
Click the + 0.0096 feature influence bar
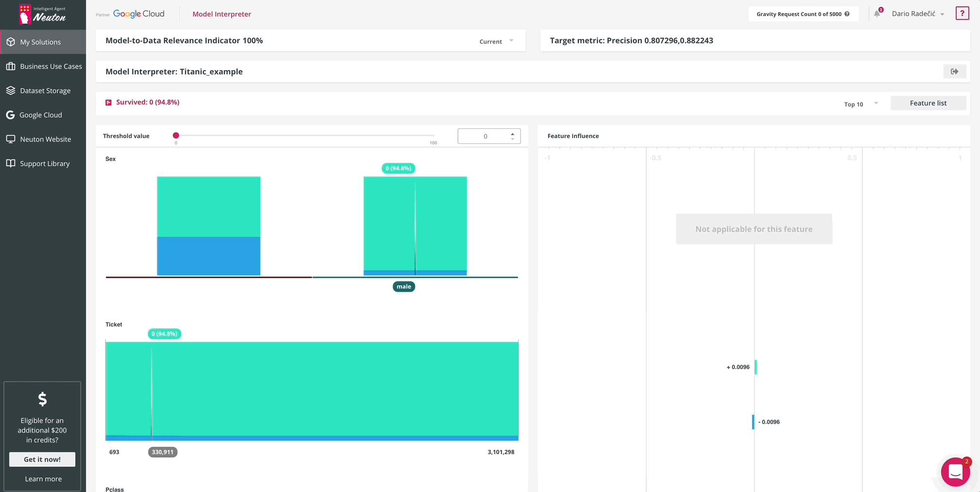tap(756, 367)
